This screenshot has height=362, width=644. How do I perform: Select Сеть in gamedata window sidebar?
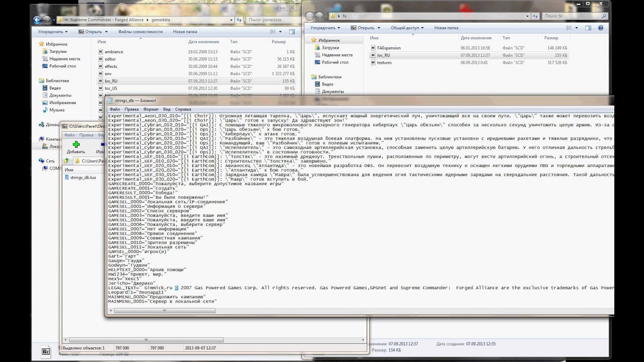[x=47, y=161]
